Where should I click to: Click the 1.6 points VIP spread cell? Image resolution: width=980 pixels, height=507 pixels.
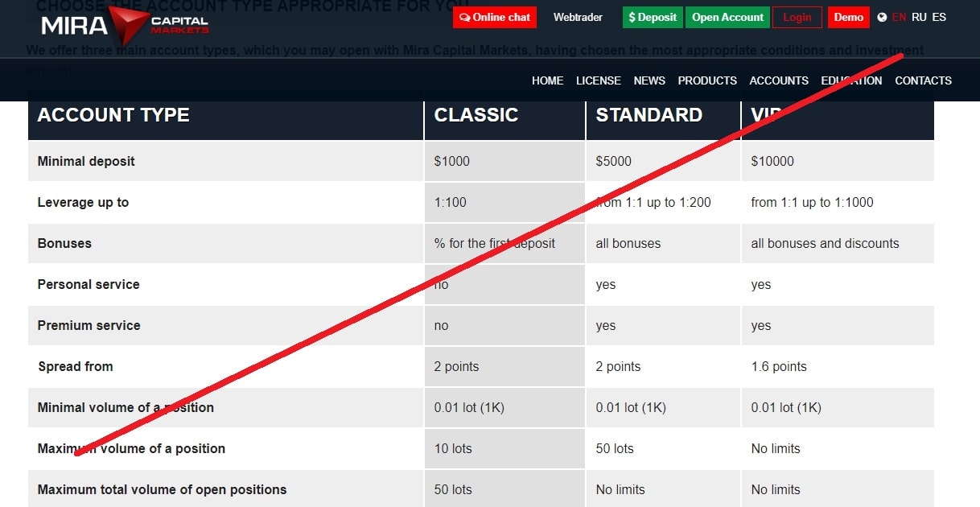click(x=838, y=366)
